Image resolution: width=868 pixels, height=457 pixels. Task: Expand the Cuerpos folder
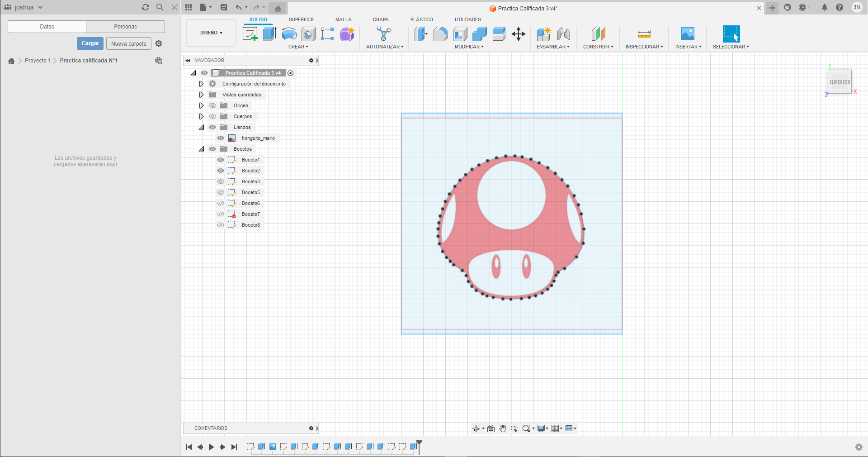[x=201, y=116]
